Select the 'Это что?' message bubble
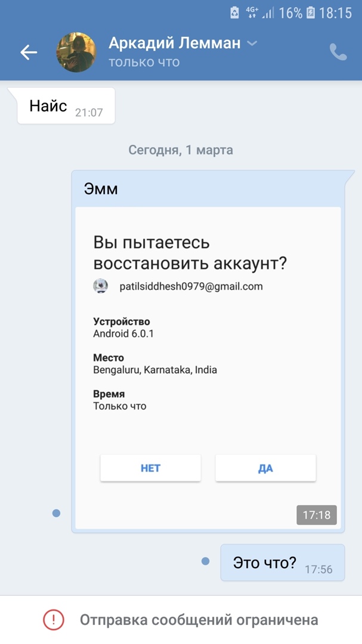Image resolution: width=362 pixels, height=644 pixels. pyautogui.click(x=282, y=563)
